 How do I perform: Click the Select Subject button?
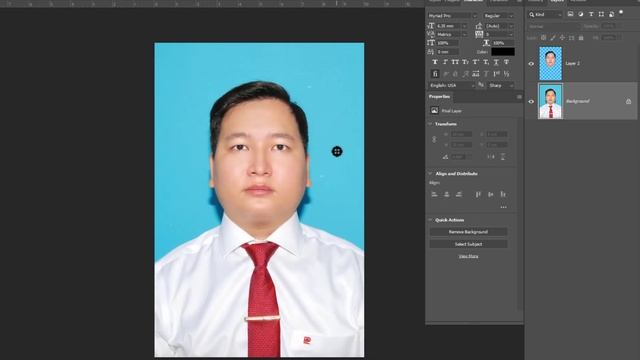(x=468, y=244)
